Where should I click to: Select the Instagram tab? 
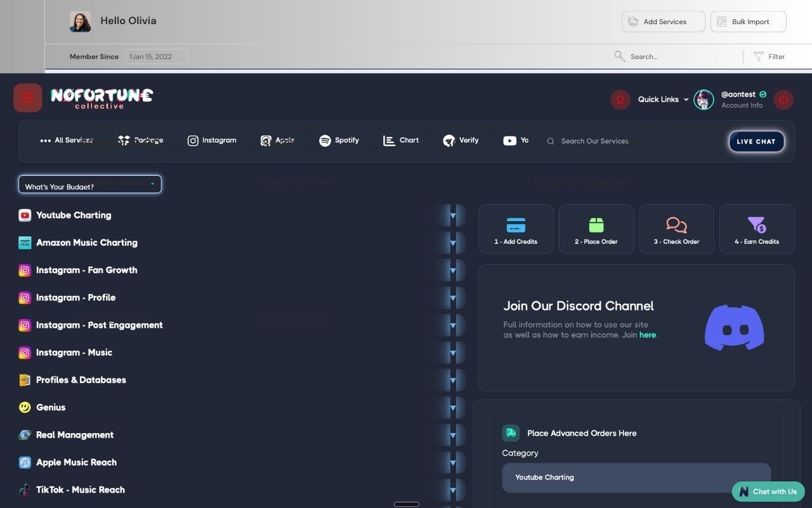coord(212,140)
